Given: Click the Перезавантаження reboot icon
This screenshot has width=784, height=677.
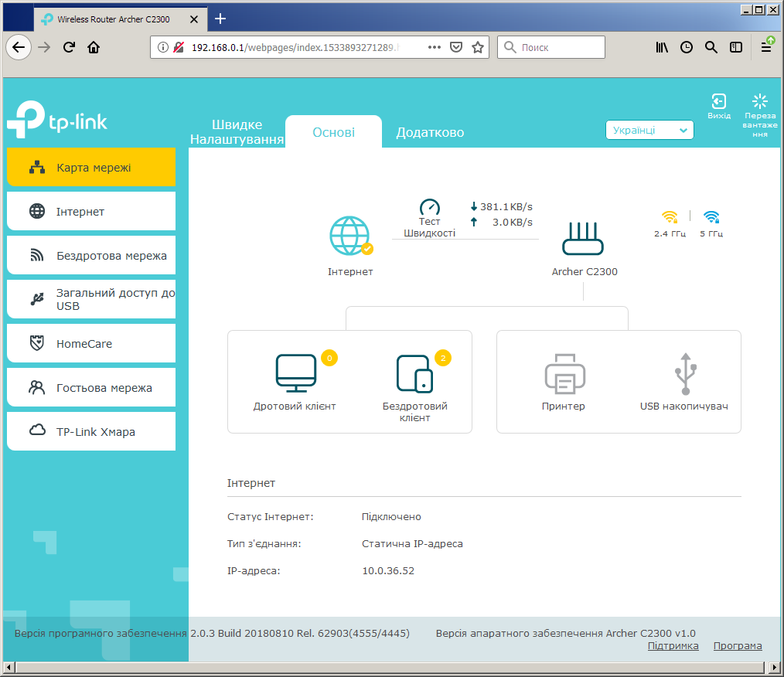Looking at the screenshot, I should 759,101.
